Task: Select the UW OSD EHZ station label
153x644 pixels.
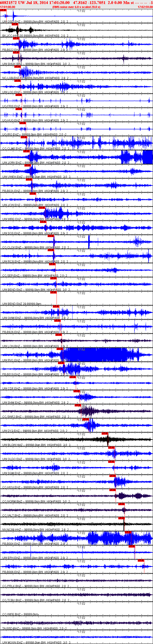Action: [35, 22]
